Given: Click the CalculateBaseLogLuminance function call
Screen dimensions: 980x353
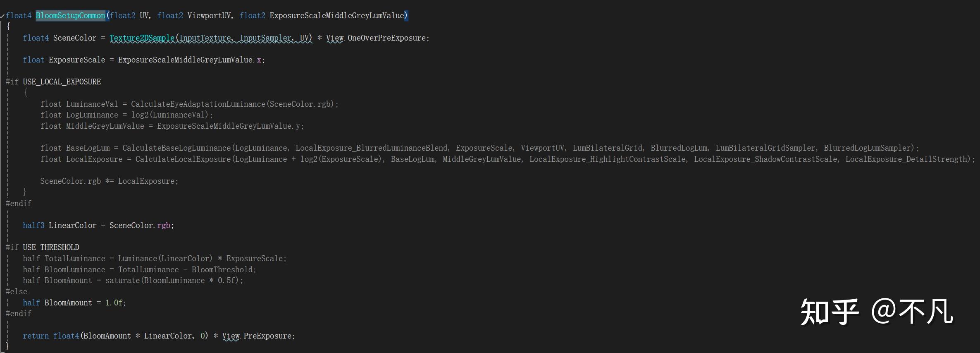Looking at the screenshot, I should click(x=176, y=148).
